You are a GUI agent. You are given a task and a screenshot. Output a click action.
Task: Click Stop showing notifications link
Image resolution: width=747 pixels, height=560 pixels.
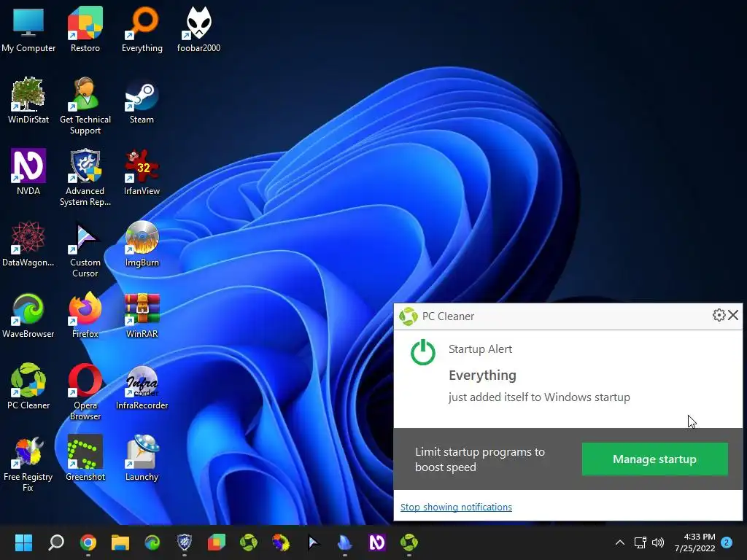tap(456, 507)
